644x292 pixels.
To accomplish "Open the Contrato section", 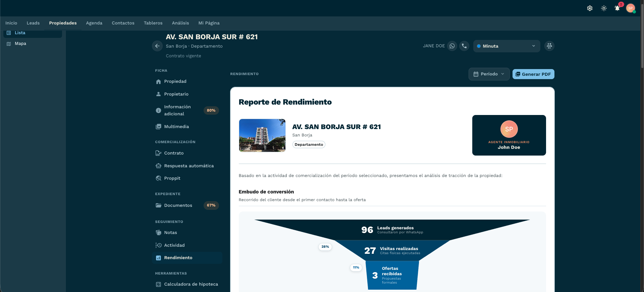I will pos(187,153).
